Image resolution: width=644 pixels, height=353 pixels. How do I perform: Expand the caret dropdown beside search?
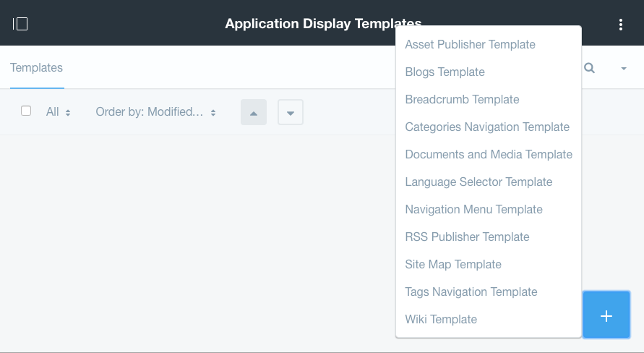coord(624,69)
